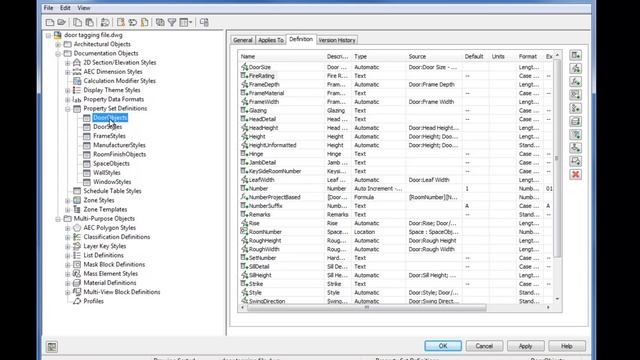This screenshot has height=360, width=640.
Task: Click the New Drawing toolbar icon
Action: click(50, 22)
